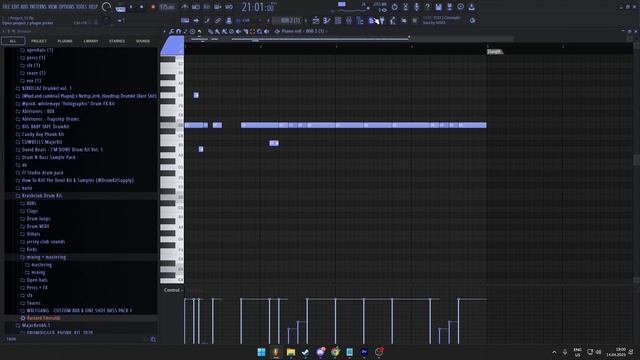
Task: Click the browser search magnifier icon
Action: pos(153,339)
